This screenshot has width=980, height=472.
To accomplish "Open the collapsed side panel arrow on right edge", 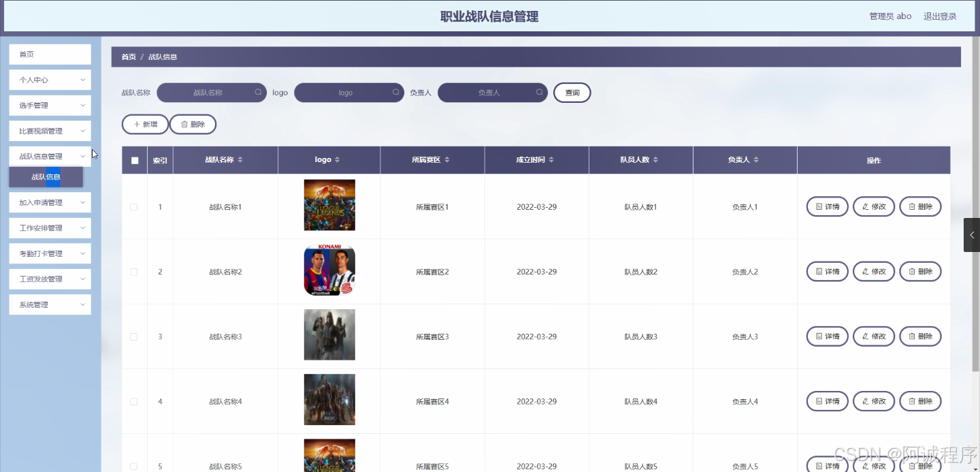I will (972, 235).
